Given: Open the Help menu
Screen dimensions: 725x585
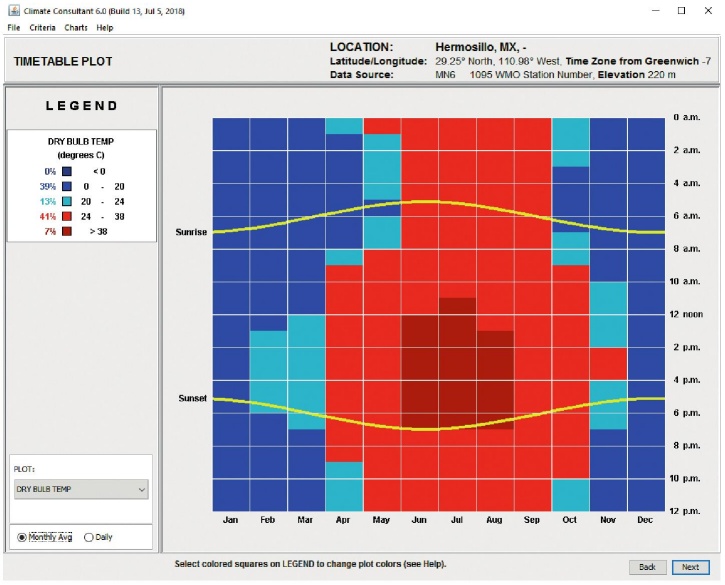Looking at the screenshot, I should pos(105,27).
